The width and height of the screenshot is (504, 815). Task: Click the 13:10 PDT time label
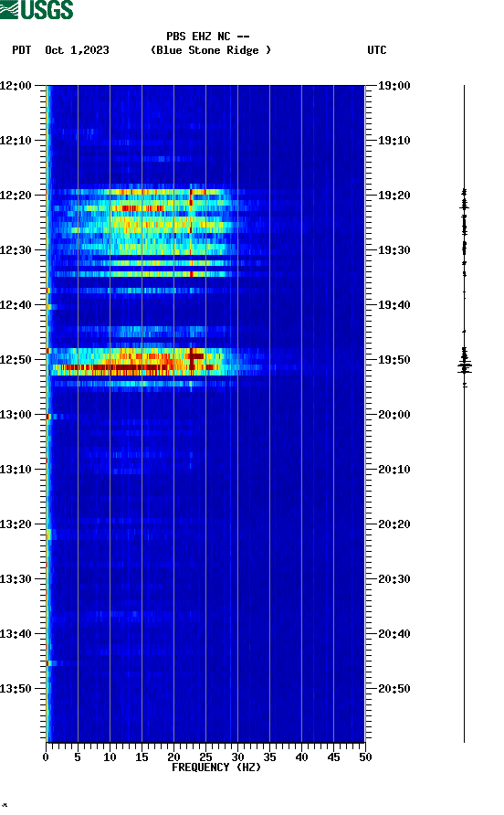16,470
